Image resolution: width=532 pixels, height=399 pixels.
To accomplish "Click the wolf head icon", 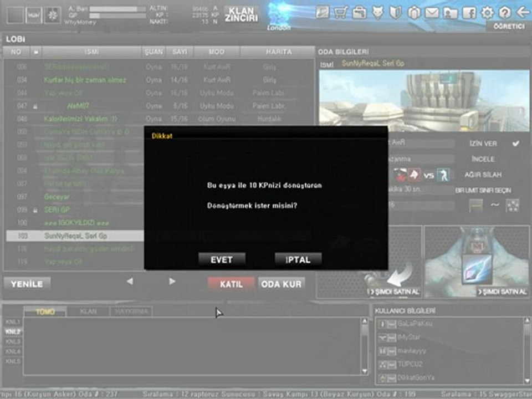I will (x=377, y=13).
